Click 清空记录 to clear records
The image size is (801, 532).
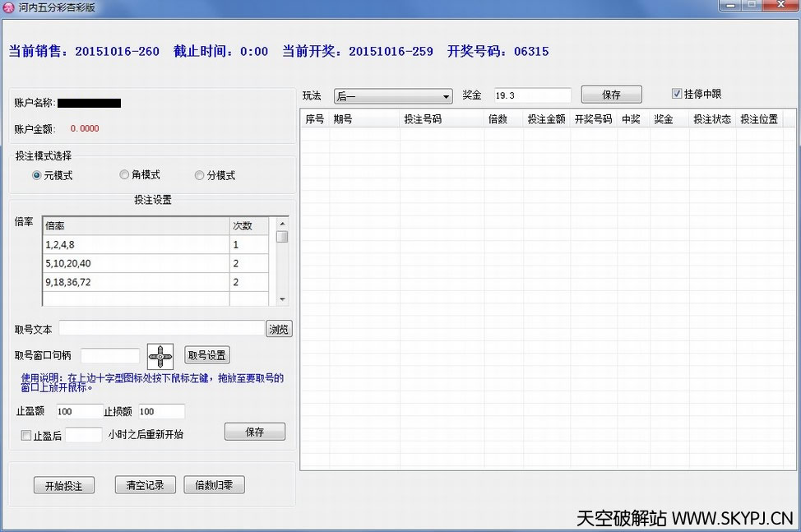[145, 484]
